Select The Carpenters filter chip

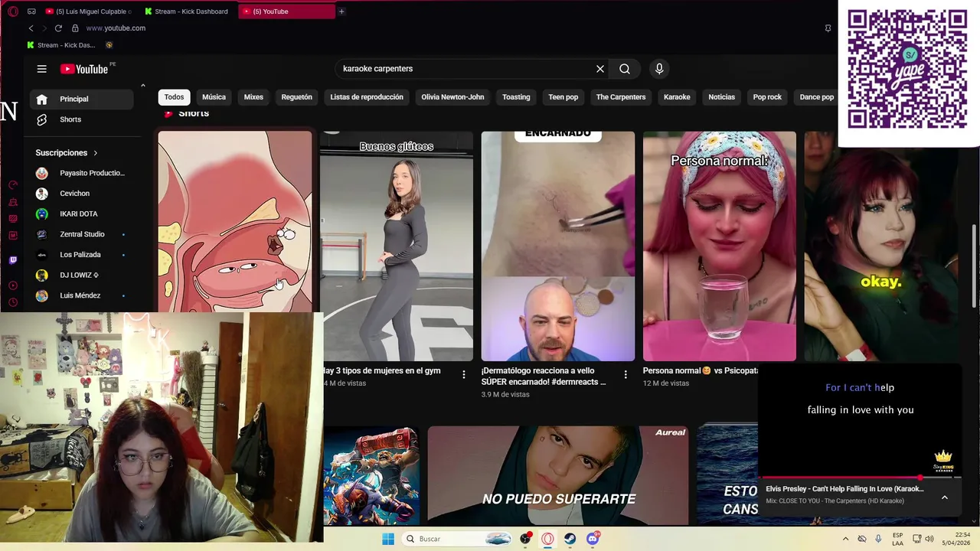(621, 97)
